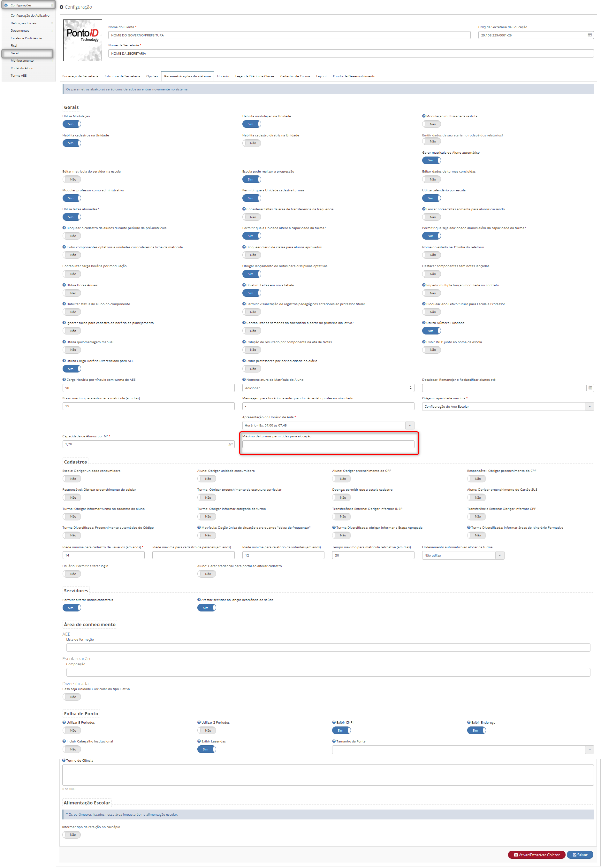The width and height of the screenshot is (601, 868).
Task: Open Apresentação do Horário de Aula dropdown
Action: [x=328, y=425]
